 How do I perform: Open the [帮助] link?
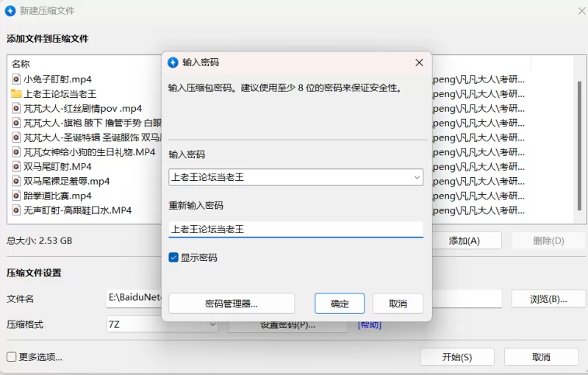pos(369,324)
